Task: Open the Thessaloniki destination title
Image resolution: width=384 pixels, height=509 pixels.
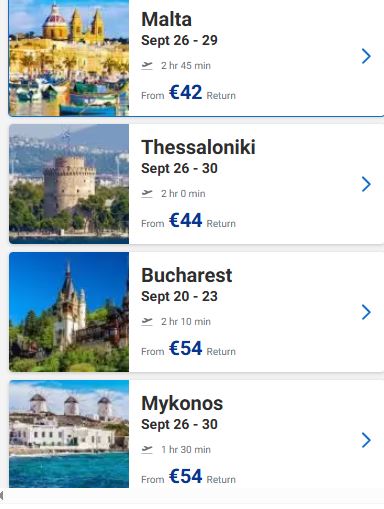Action: point(198,147)
